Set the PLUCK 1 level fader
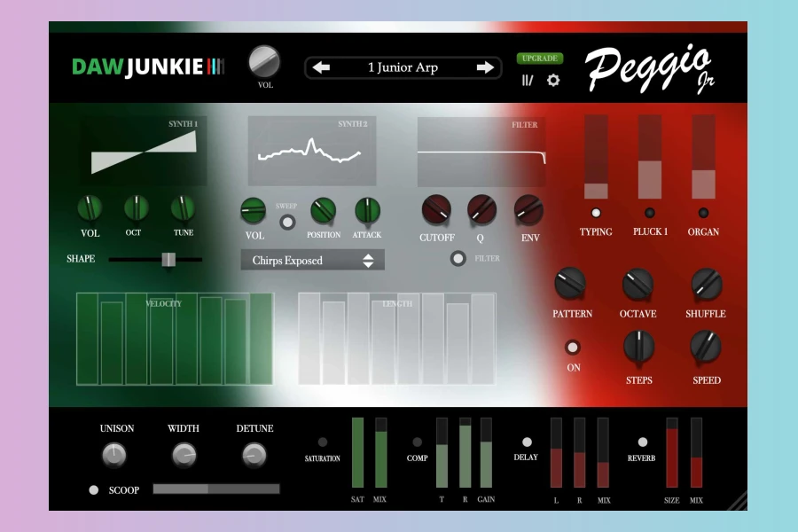The height and width of the screenshot is (532, 798). [x=650, y=156]
